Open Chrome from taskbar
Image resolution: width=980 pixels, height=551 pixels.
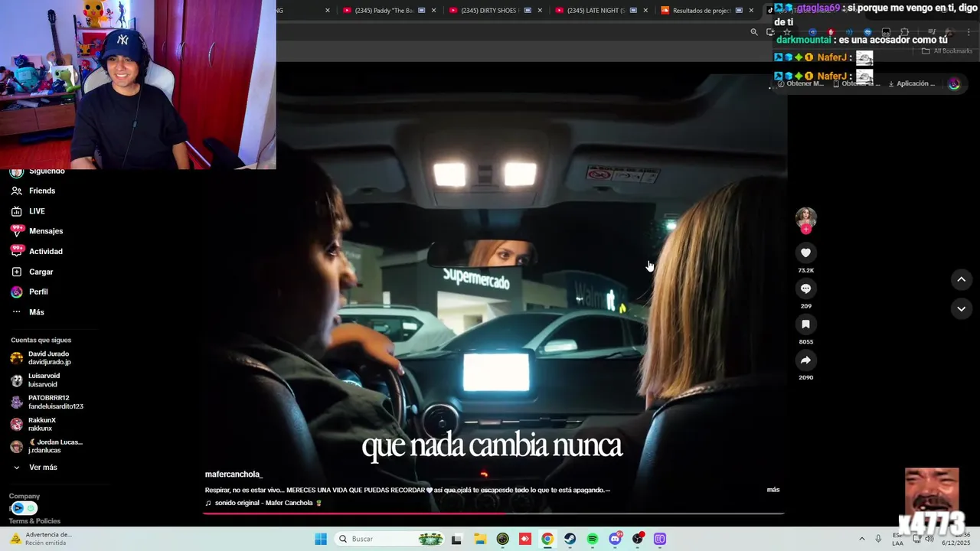coord(547,539)
